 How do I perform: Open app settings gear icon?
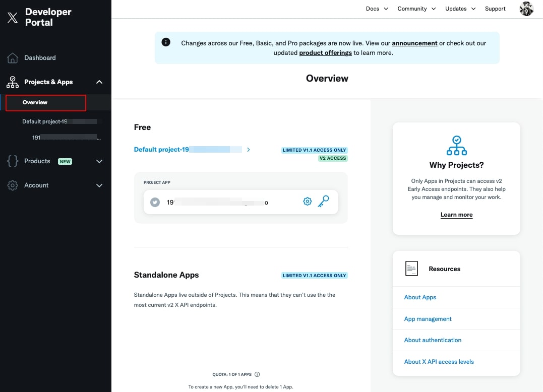pyautogui.click(x=307, y=202)
